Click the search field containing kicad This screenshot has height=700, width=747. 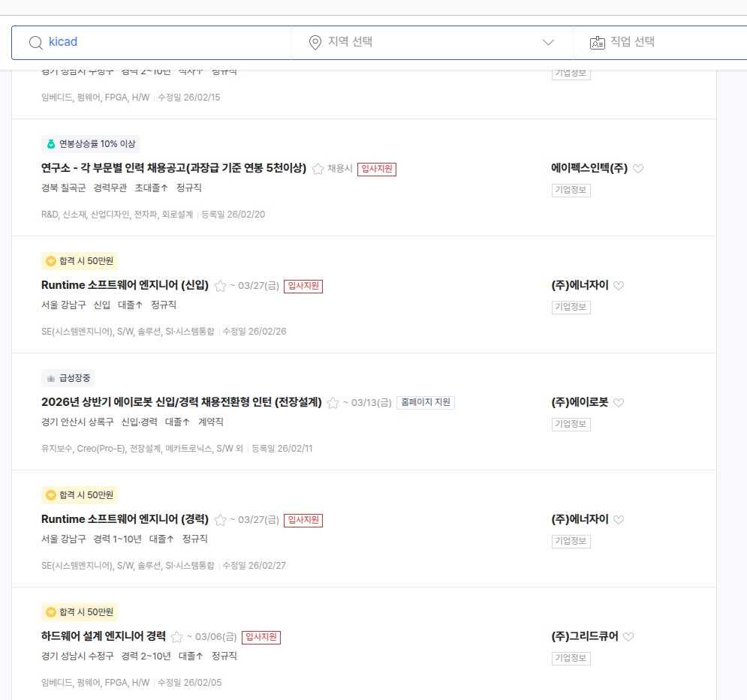(x=165, y=43)
